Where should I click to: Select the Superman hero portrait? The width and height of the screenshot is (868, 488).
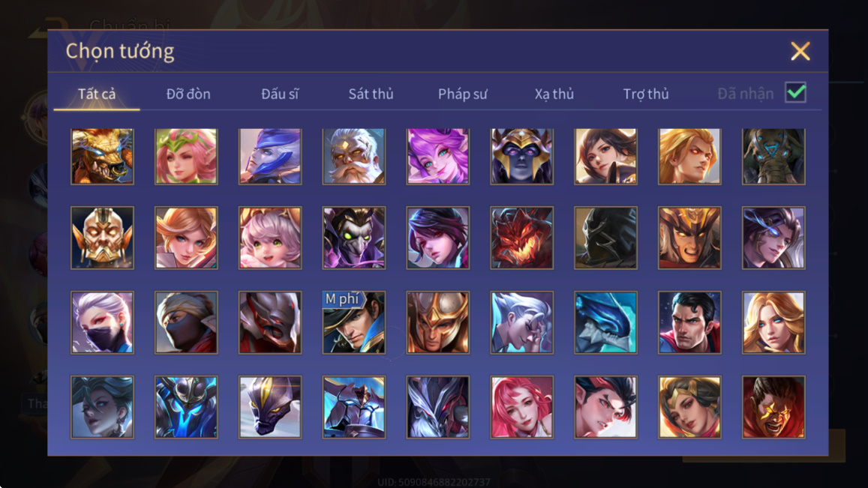689,322
